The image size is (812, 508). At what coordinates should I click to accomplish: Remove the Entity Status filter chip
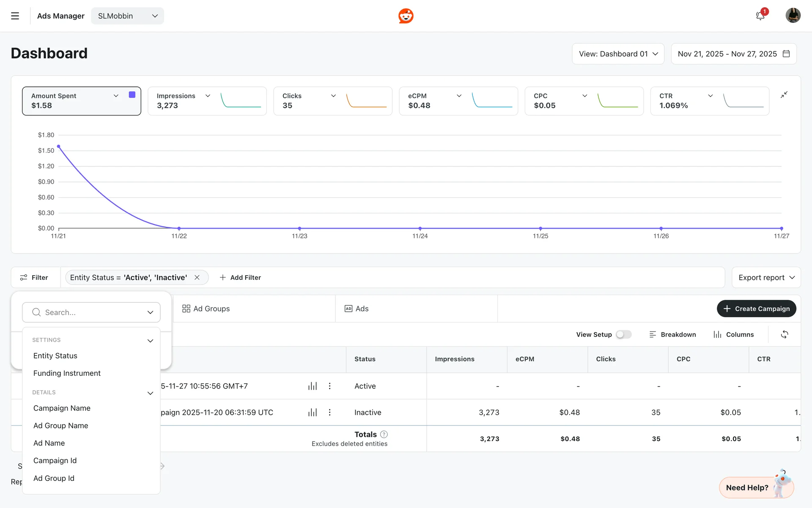pyautogui.click(x=197, y=277)
